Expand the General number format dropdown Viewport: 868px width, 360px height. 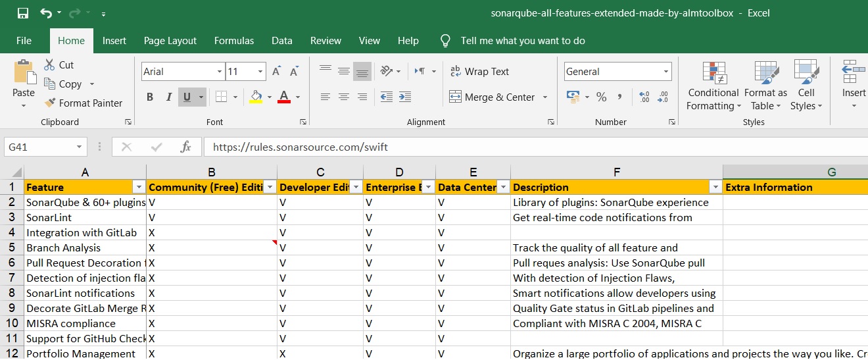pyautogui.click(x=666, y=72)
